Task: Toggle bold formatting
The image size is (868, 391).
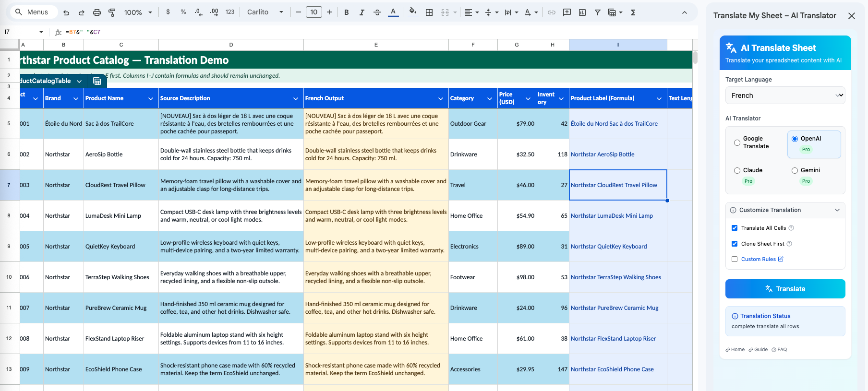Action: pyautogui.click(x=346, y=12)
